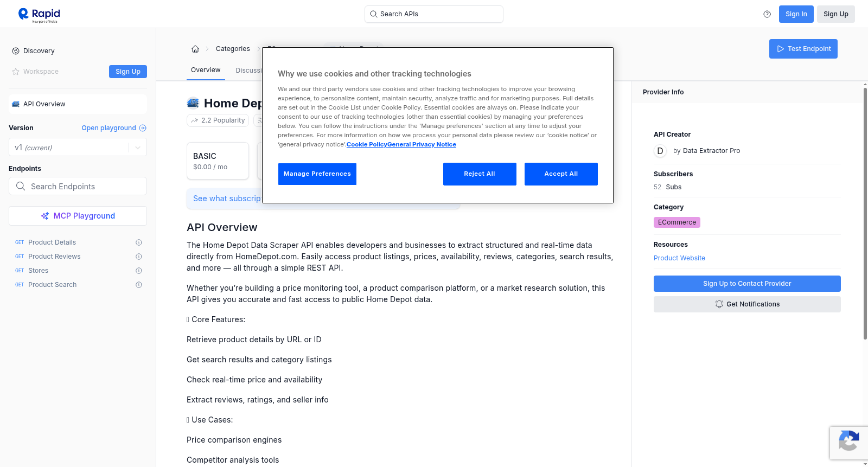Select the BASIC $0.00 plan card
Screen dimensions: 868x467
point(218,161)
